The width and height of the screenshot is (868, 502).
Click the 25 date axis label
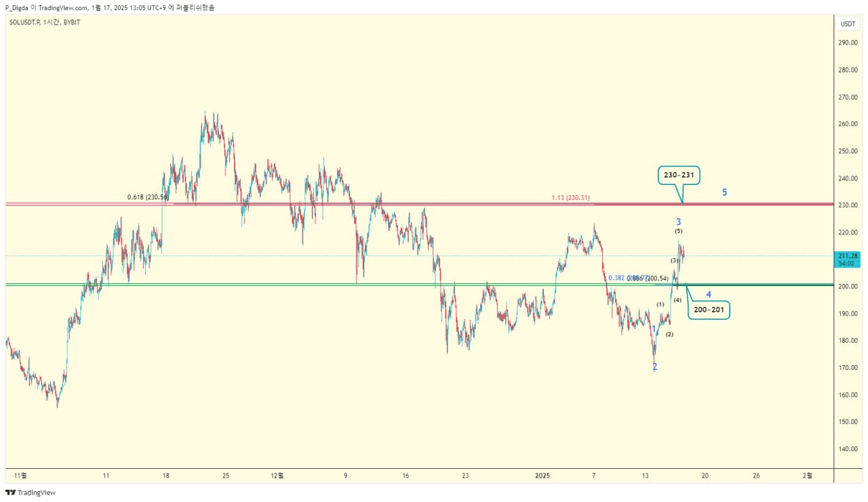(x=226, y=476)
